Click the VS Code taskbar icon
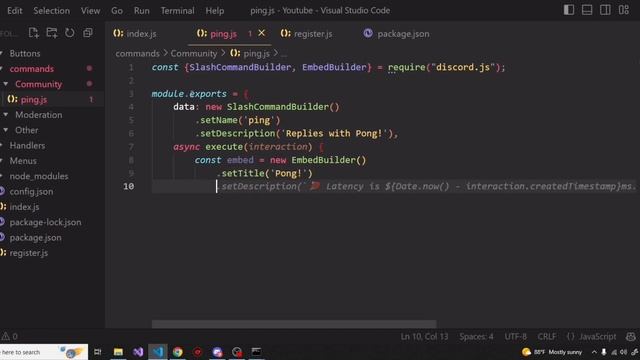Viewport: 640px width, 360px height. pos(158,352)
